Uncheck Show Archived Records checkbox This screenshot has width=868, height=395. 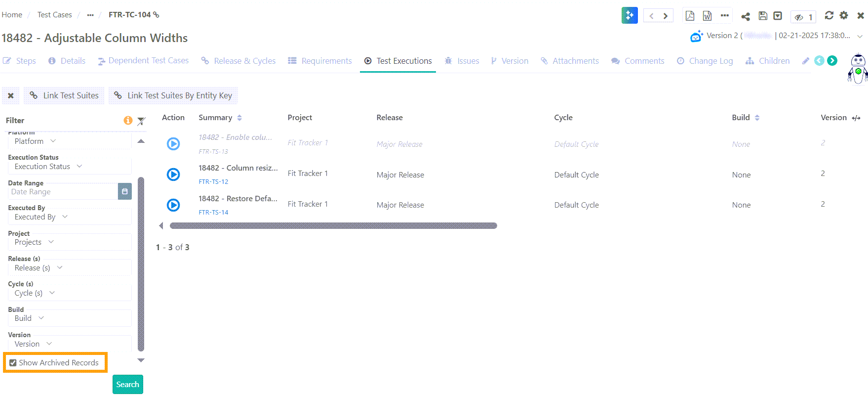click(x=13, y=363)
